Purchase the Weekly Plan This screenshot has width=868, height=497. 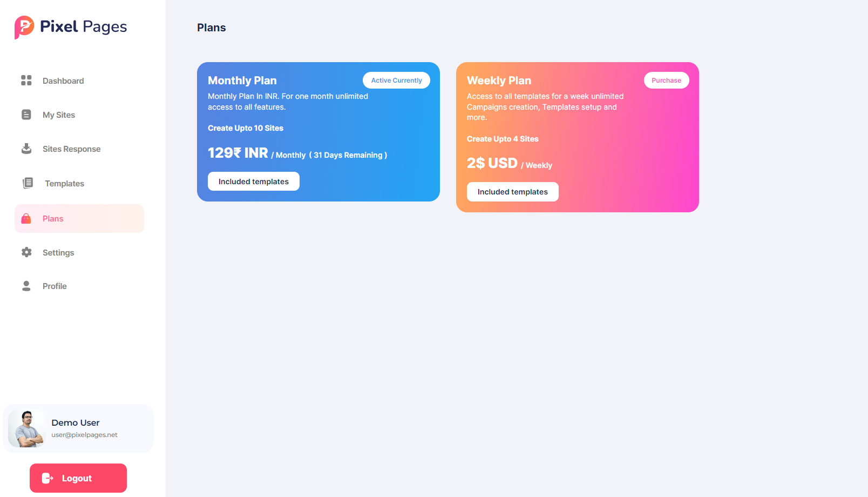coord(666,80)
